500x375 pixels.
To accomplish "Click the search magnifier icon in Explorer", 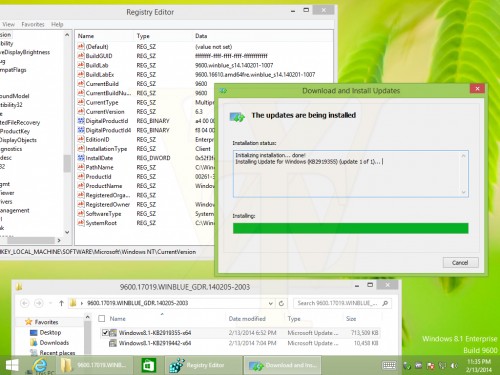I will 385,303.
